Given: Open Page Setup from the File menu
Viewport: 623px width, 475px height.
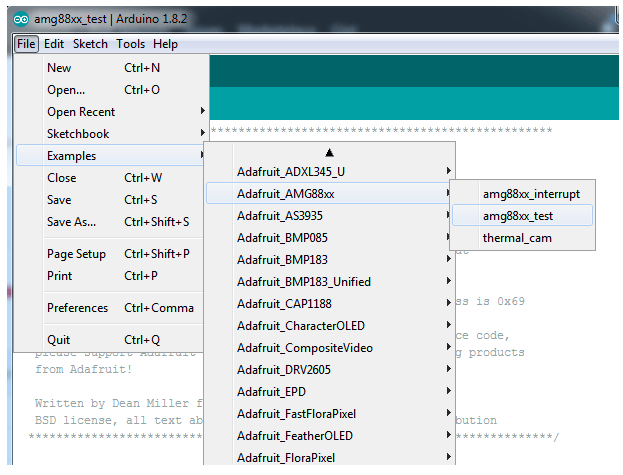Looking at the screenshot, I should pyautogui.click(x=110, y=254).
